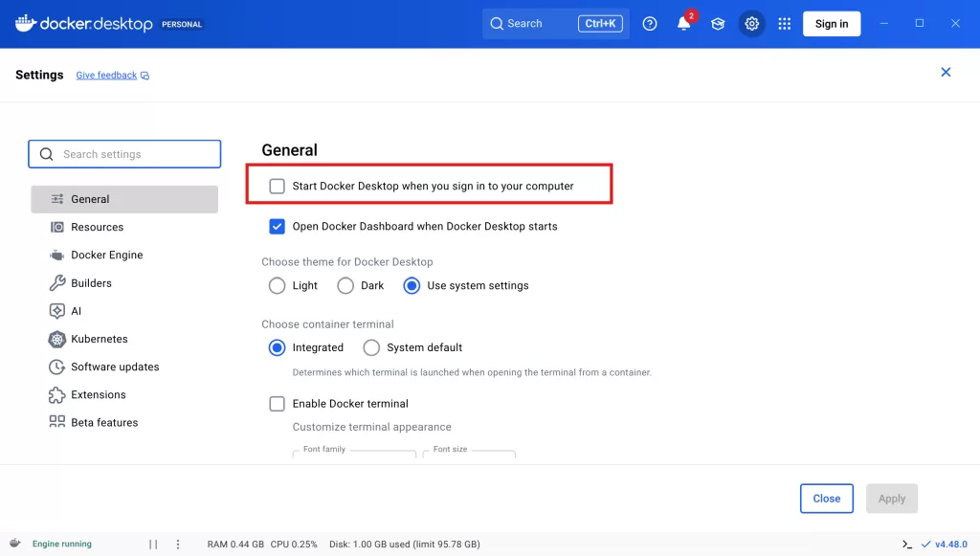Click the Search settings field
Screen dimensions: 980x556
coord(134,154)
